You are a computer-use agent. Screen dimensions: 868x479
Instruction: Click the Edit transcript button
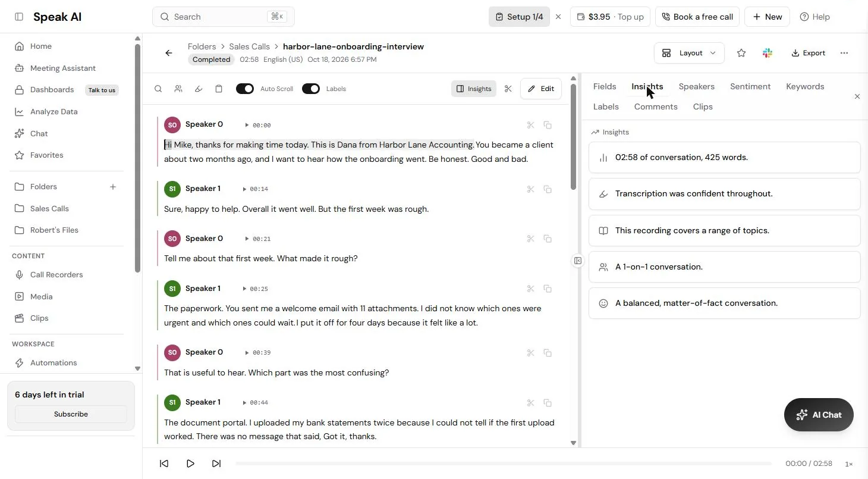541,89
